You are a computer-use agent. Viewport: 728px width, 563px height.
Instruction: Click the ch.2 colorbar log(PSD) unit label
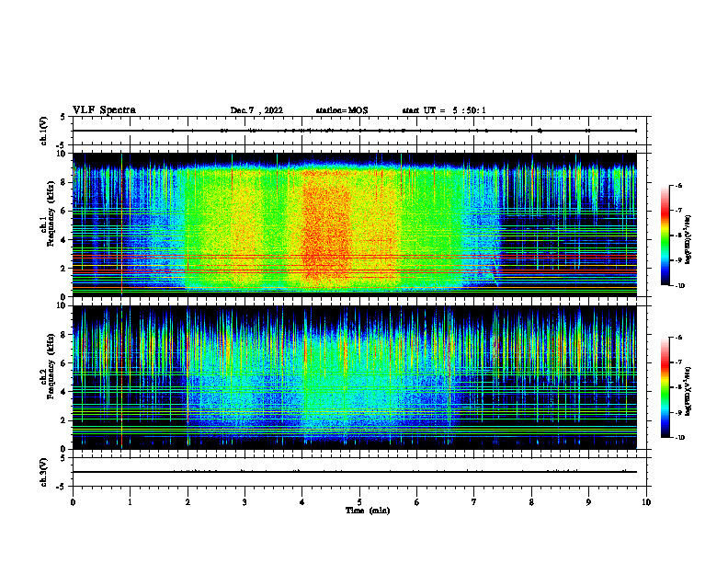click(688, 391)
